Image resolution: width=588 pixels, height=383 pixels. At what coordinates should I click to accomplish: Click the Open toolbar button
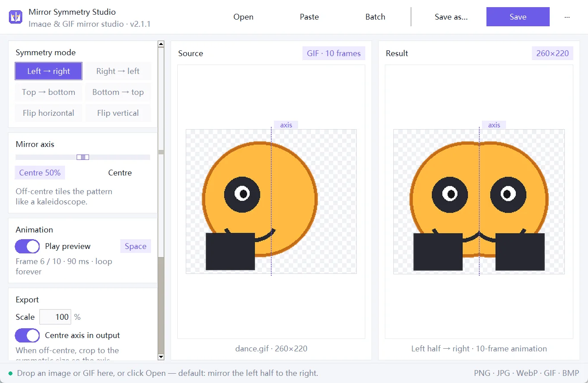243,17
